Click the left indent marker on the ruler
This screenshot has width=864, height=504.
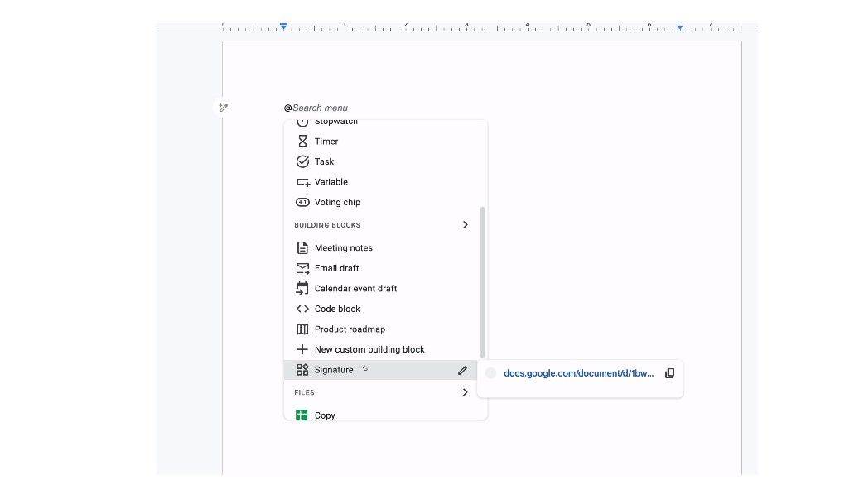[x=282, y=26]
